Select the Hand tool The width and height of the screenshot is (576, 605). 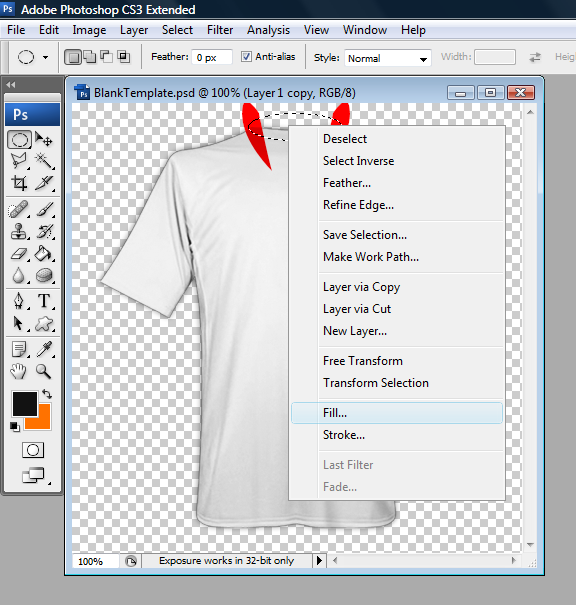click(x=18, y=371)
